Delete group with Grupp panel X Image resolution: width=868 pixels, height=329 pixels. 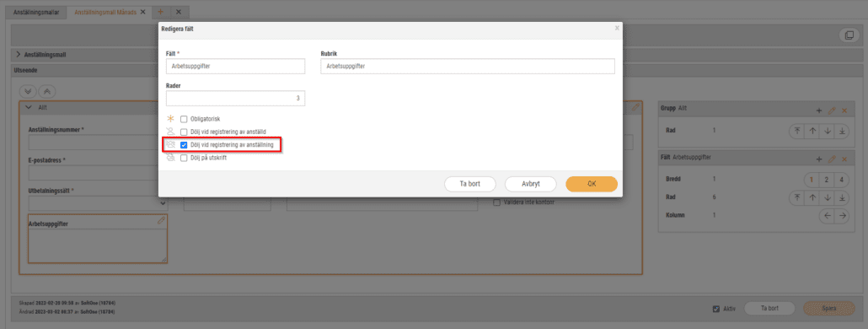[844, 111]
